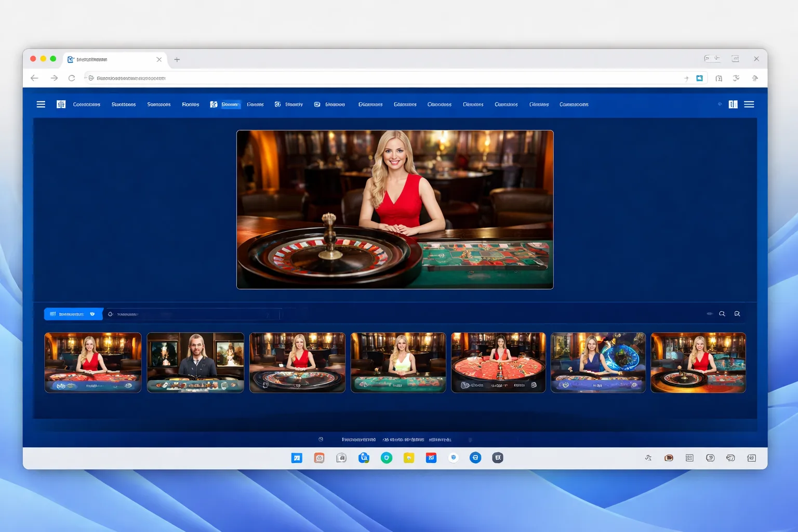The image size is (798, 532).
Task: Open the thumbnail of dealer in blue dress
Action: pos(598,363)
